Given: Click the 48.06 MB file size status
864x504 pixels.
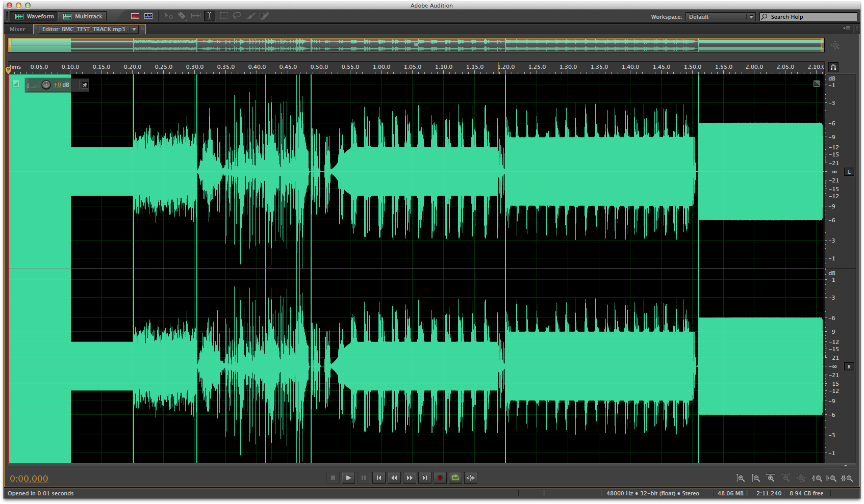Looking at the screenshot, I should point(730,493).
